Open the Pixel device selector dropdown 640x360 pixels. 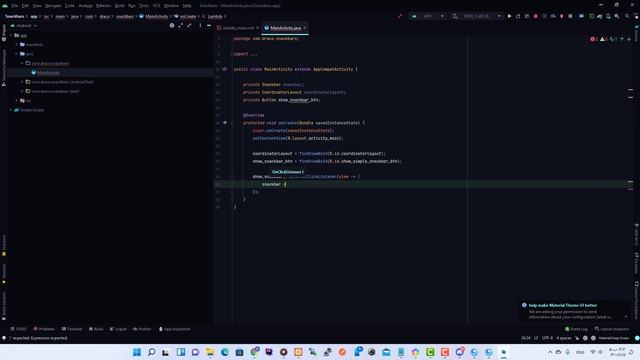(477, 16)
